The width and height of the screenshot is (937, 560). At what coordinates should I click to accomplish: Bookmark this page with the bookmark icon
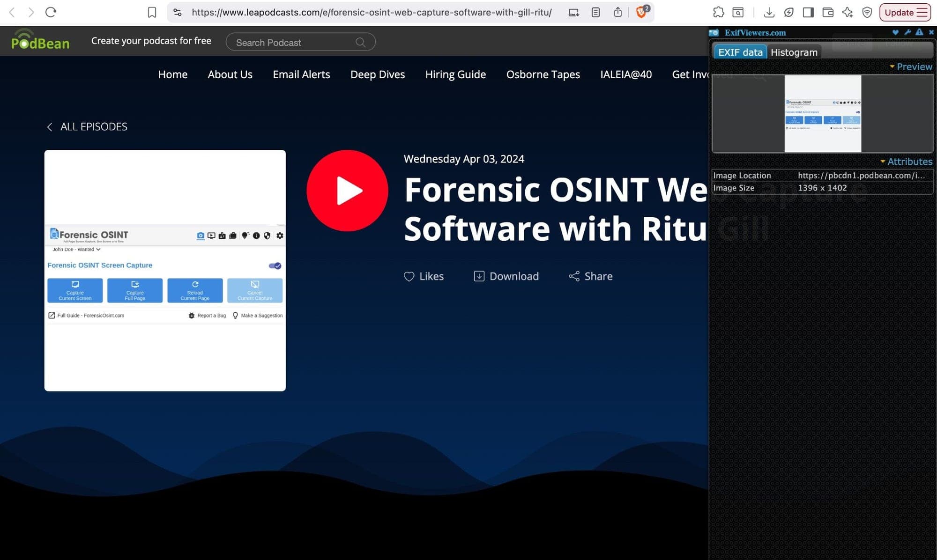152,12
